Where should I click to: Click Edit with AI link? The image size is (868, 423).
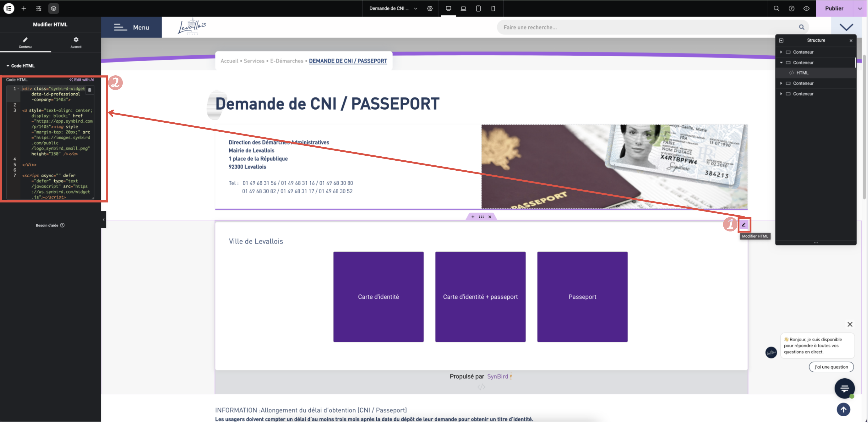tap(81, 80)
